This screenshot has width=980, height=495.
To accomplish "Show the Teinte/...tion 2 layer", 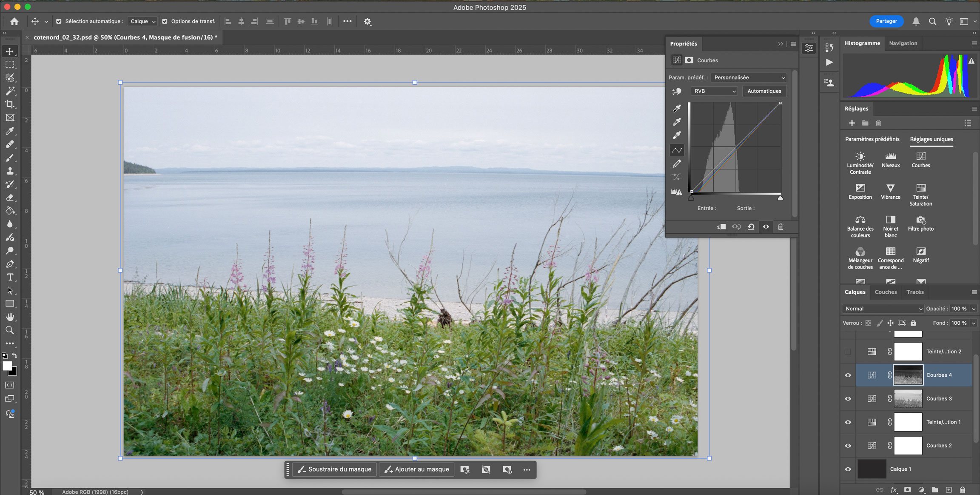I will coord(848,352).
